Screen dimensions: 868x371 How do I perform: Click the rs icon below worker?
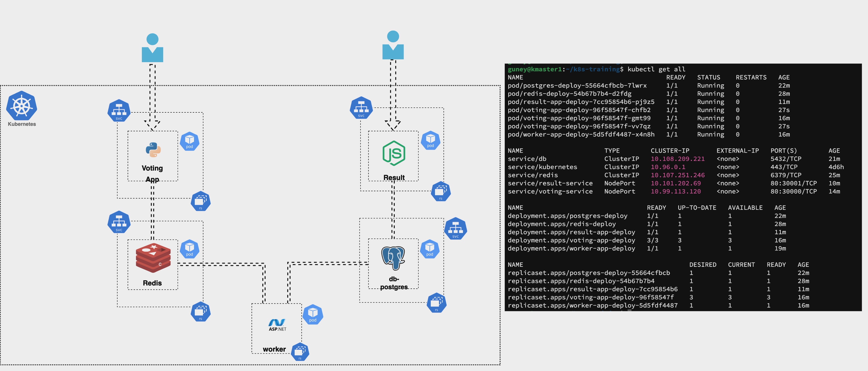[x=300, y=352]
